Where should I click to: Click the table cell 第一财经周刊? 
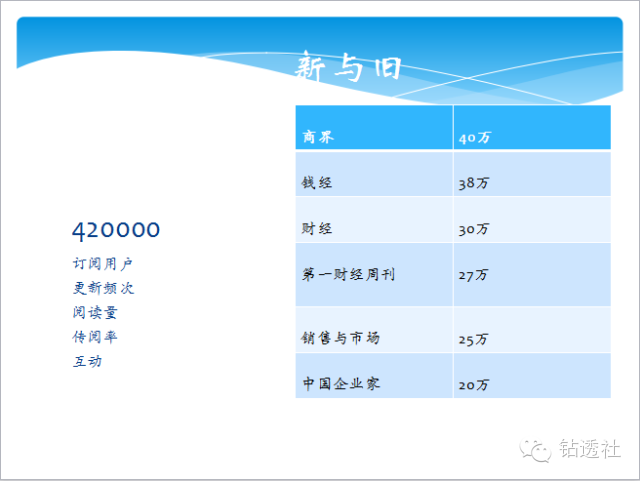pos(374,274)
